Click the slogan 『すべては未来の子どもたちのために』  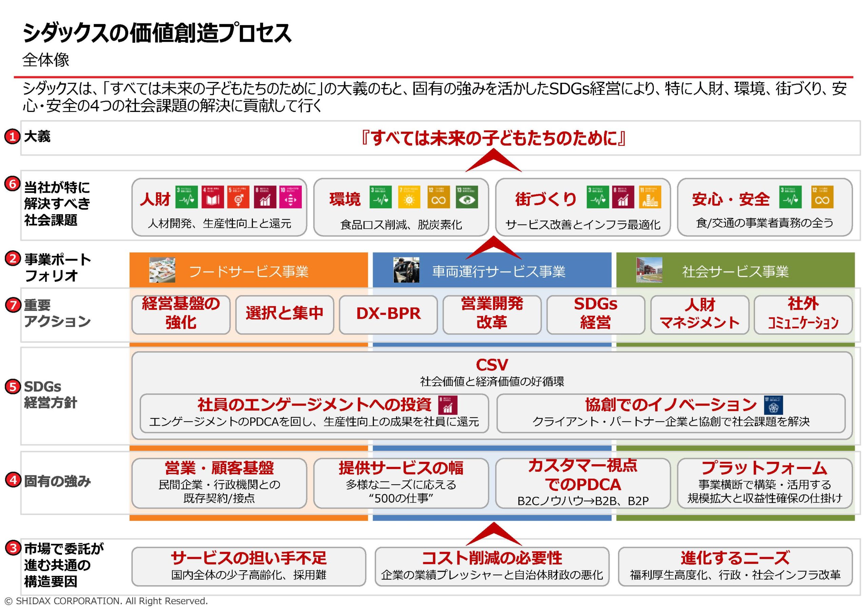click(x=493, y=138)
